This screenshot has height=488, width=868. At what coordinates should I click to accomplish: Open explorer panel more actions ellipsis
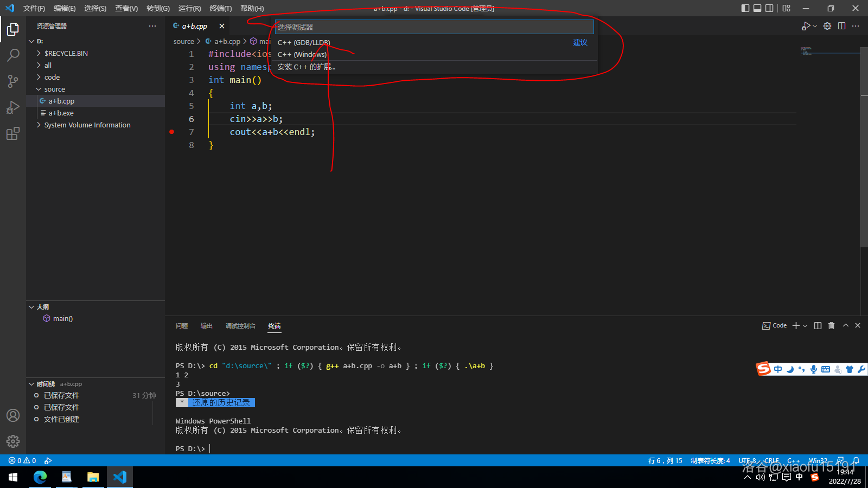click(152, 26)
